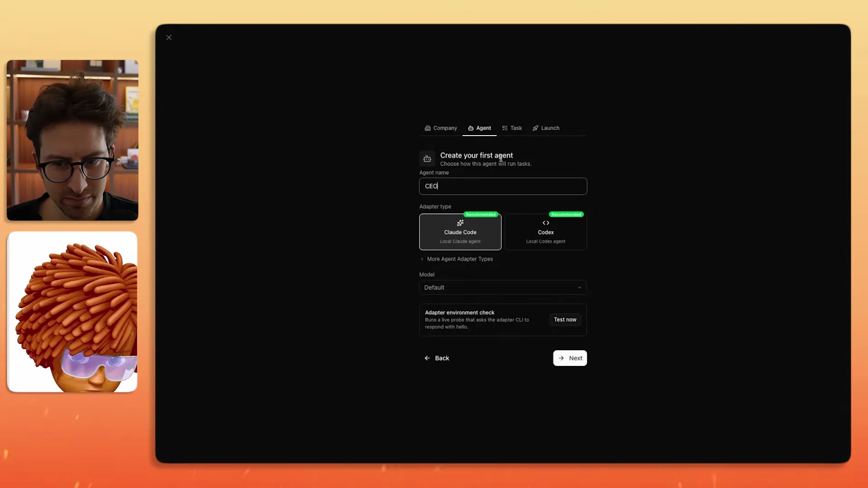
Task: Click the chevron arrow in the Model dropdown
Action: 579,287
